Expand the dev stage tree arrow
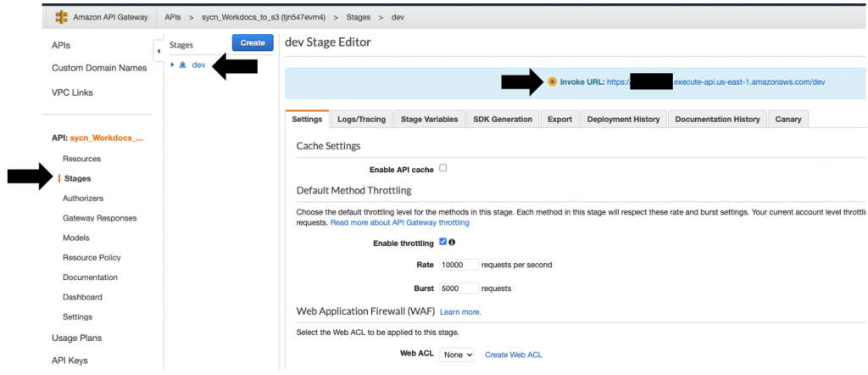868x375 pixels. 173,64
